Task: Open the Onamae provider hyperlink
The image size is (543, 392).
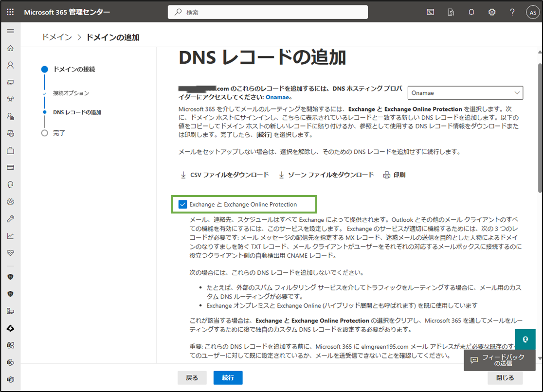Action: [277, 97]
